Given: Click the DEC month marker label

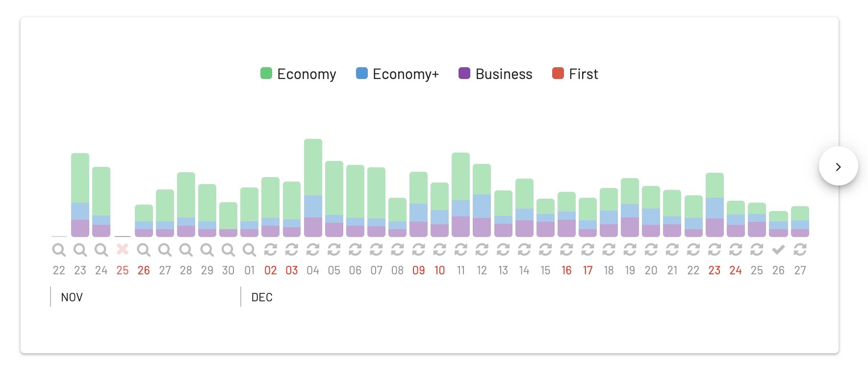Looking at the screenshot, I should [x=262, y=297].
